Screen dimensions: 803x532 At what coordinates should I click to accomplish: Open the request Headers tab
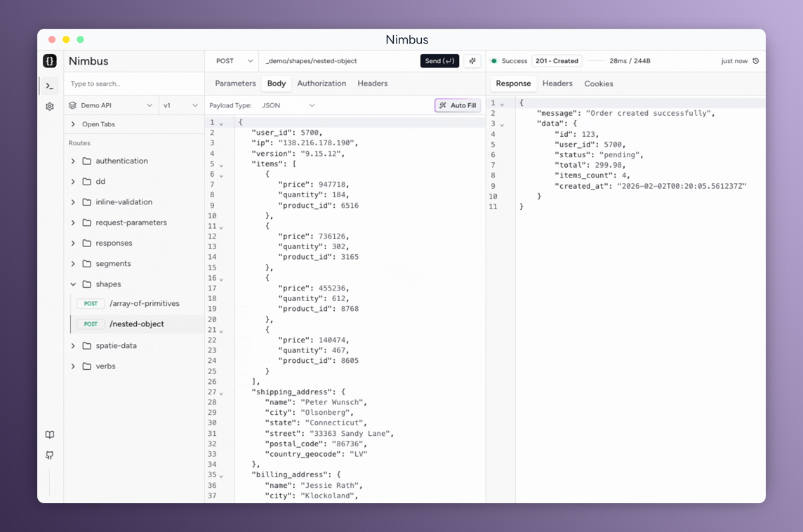pyautogui.click(x=372, y=84)
